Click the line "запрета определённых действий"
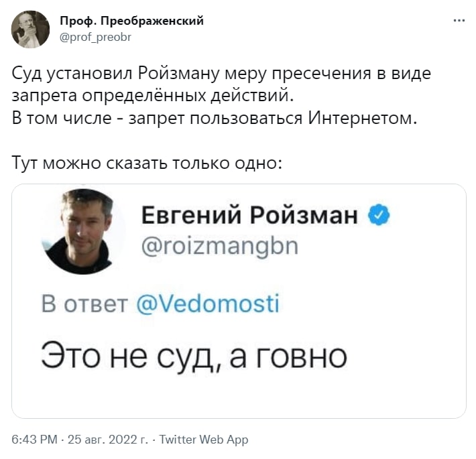476x459 pixels. click(x=154, y=96)
